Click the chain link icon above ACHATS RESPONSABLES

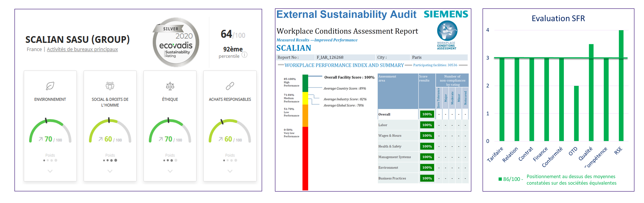(x=230, y=86)
